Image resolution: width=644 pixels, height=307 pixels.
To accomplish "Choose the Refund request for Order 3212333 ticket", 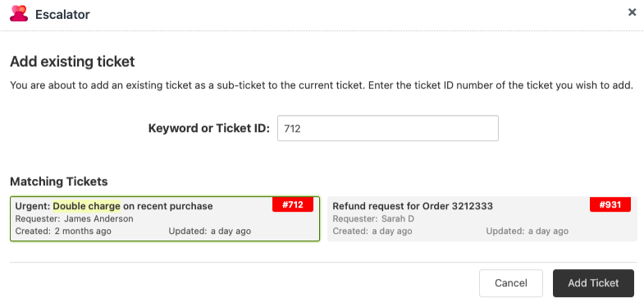I will pos(482,218).
